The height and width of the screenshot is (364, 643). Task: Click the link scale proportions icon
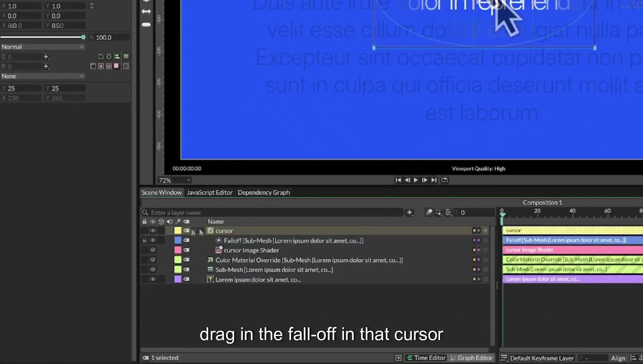point(91,6)
